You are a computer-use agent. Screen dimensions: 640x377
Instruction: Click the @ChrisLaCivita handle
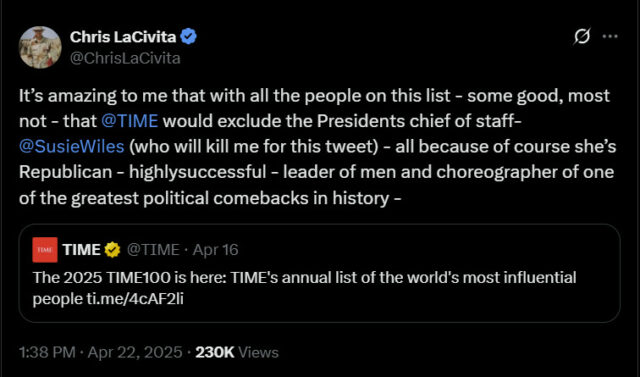click(125, 58)
